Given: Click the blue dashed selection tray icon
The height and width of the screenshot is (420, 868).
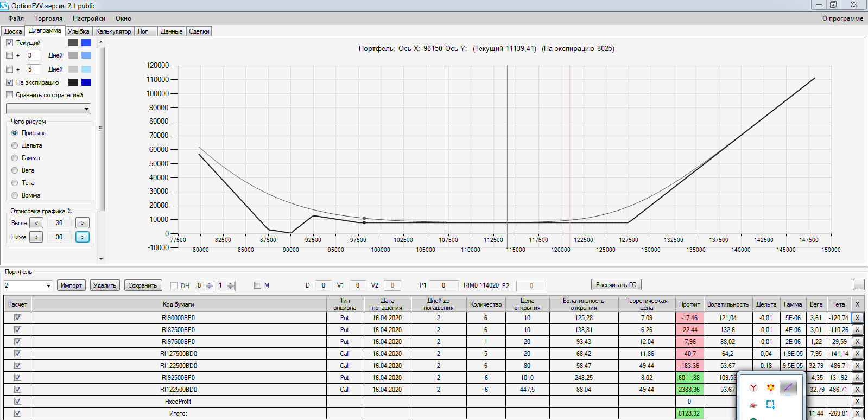Looking at the screenshot, I should [770, 404].
